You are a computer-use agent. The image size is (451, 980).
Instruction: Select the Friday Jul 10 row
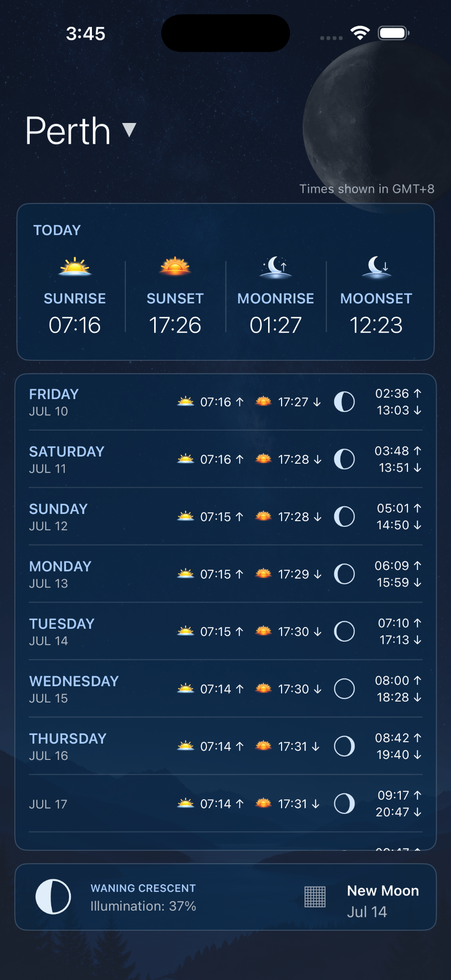tap(225, 402)
